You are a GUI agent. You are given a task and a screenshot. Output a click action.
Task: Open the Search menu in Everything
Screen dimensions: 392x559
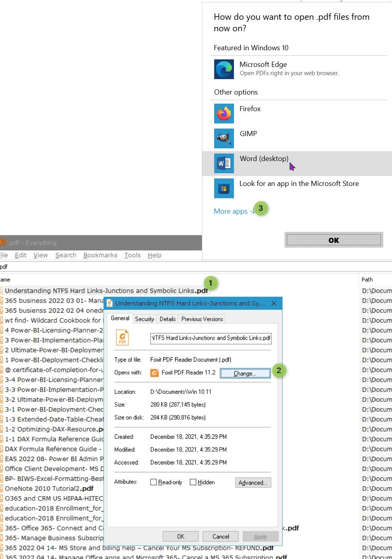pyautogui.click(x=66, y=255)
